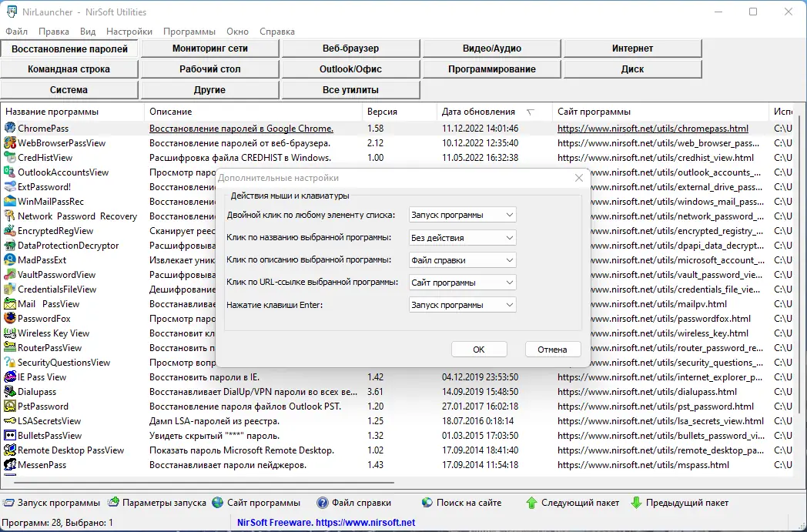Switch to 'Веб-браузер' category
This screenshot has height=532, width=807.
click(x=350, y=49)
